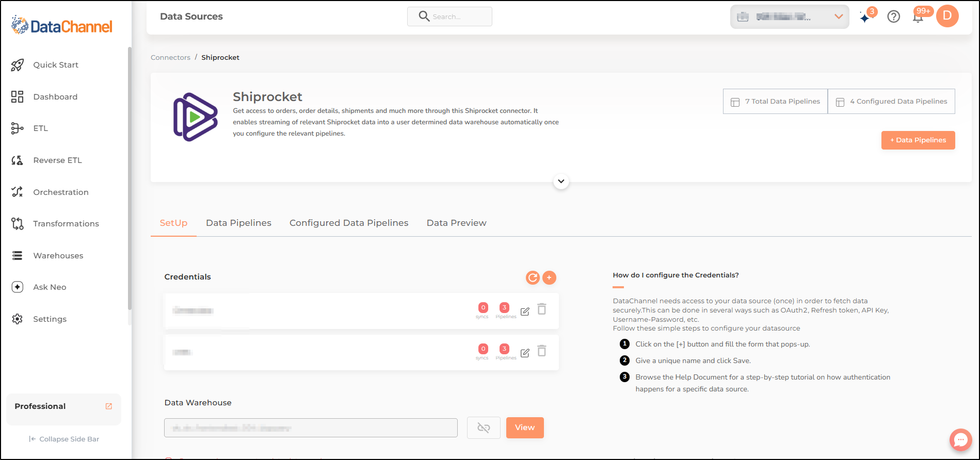Click the 4 Configured Data Pipelines box
The width and height of the screenshot is (980, 460).
(891, 102)
